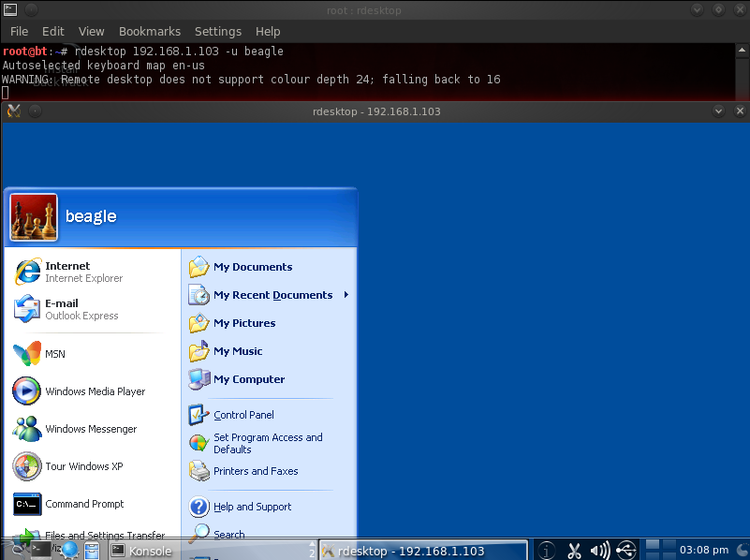Open MSN from the Start menu
Image resolution: width=750 pixels, height=560 pixels.
click(39, 354)
